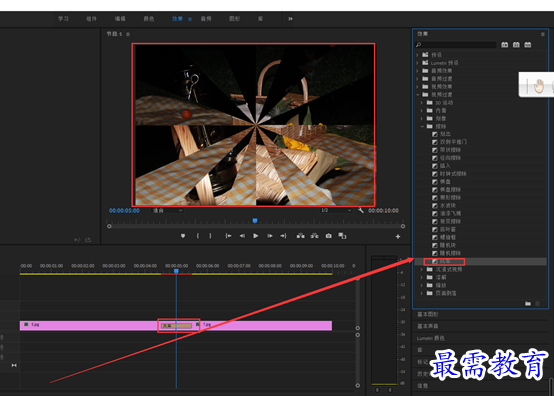Collapse the 擦除 folder

pyautogui.click(x=422, y=126)
